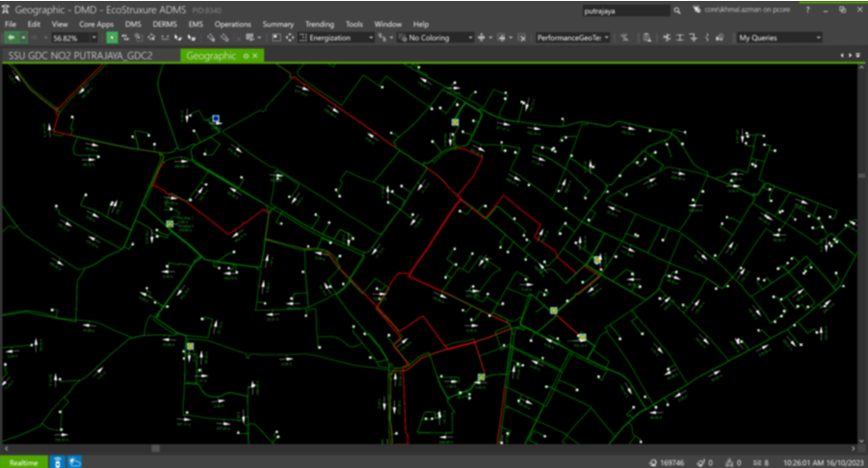Close the Geographic tab
The width and height of the screenshot is (868, 468).
coord(254,56)
